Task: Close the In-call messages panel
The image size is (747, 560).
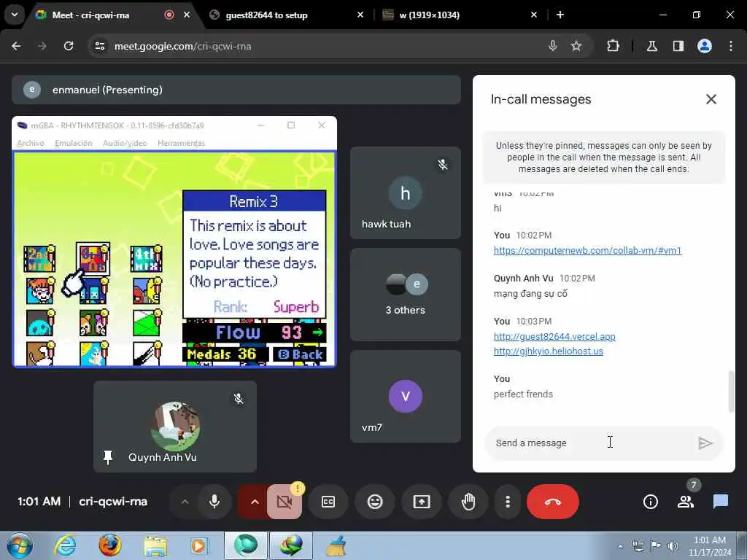Action: click(711, 99)
